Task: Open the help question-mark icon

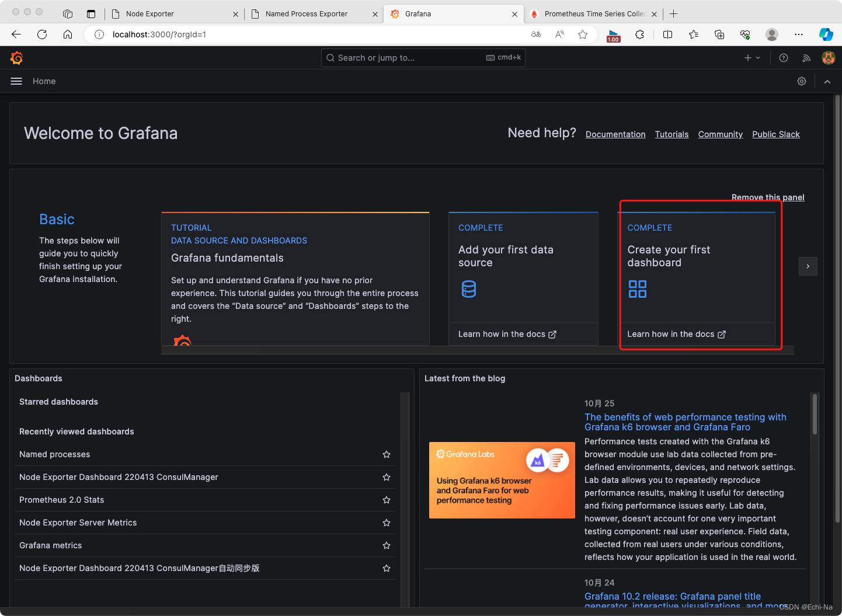Action: [x=784, y=58]
